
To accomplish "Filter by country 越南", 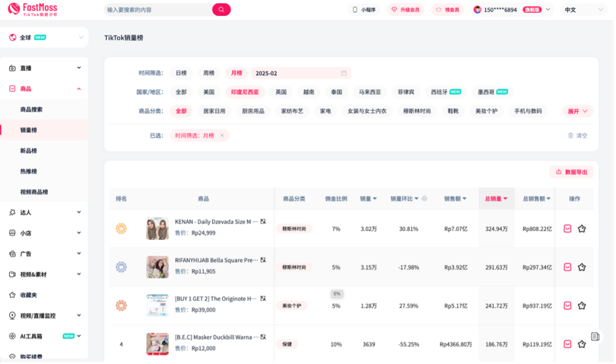I will point(309,92).
